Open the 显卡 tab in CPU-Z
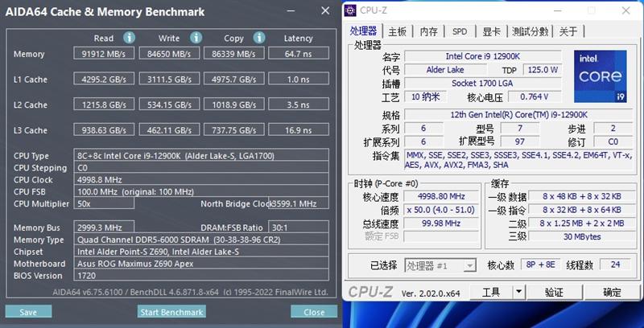This screenshot has height=328, width=644. (x=491, y=31)
